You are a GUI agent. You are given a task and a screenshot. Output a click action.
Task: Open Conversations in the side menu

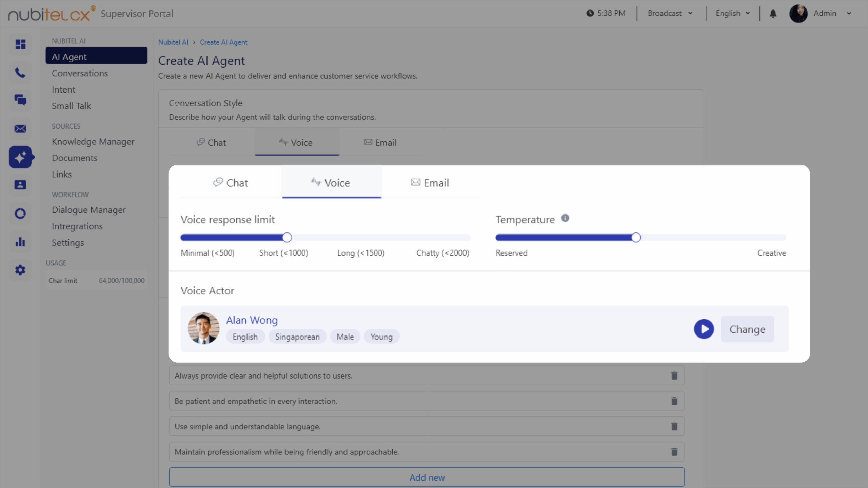(x=80, y=73)
